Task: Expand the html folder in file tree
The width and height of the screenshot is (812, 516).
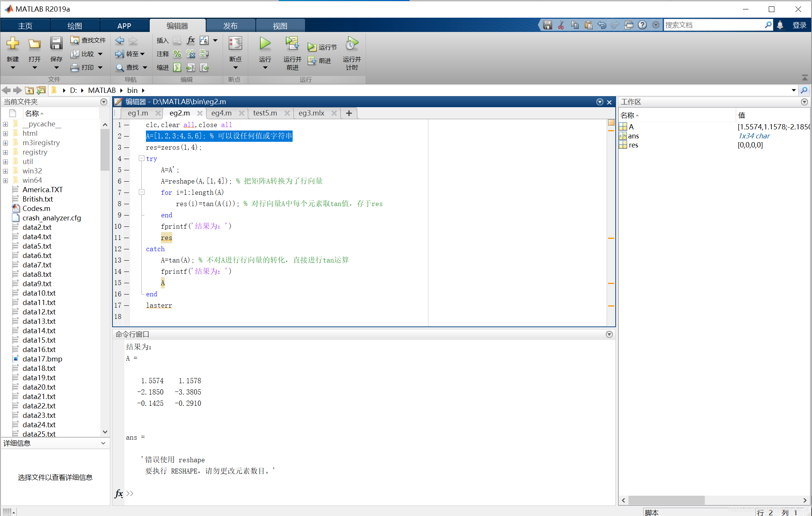Action: (x=5, y=132)
